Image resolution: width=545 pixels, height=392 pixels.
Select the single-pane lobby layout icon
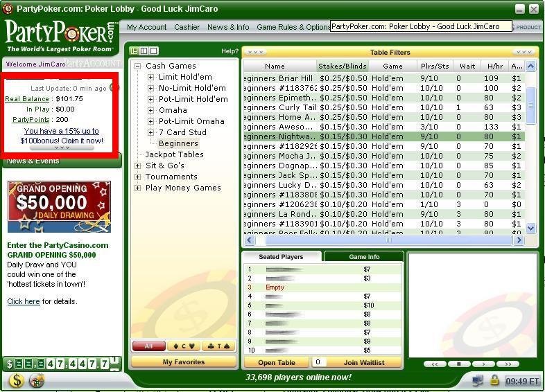[154, 51]
